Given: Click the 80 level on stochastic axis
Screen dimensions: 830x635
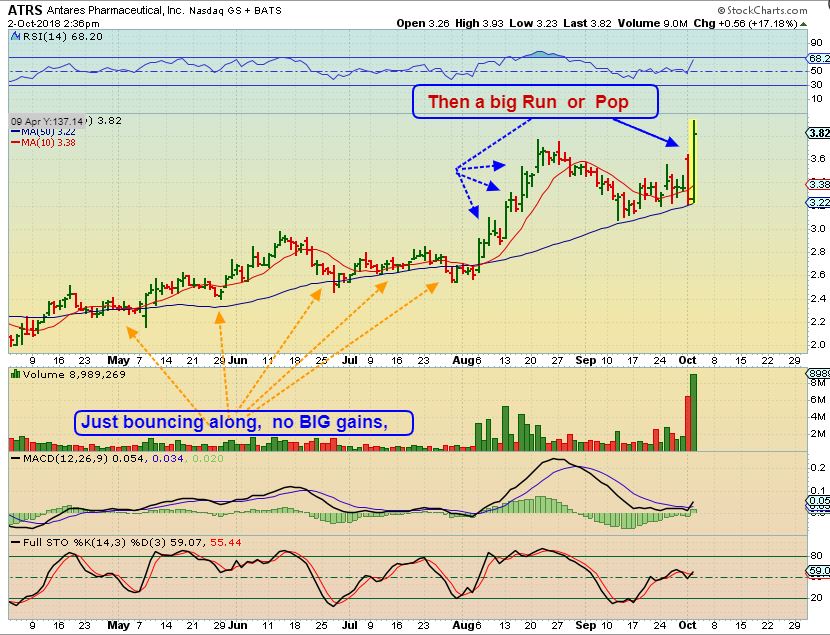Looking at the screenshot, I should pos(817,556).
